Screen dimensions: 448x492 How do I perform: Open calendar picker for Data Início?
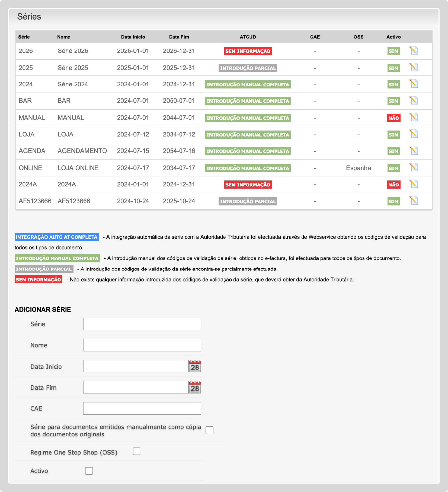click(195, 366)
